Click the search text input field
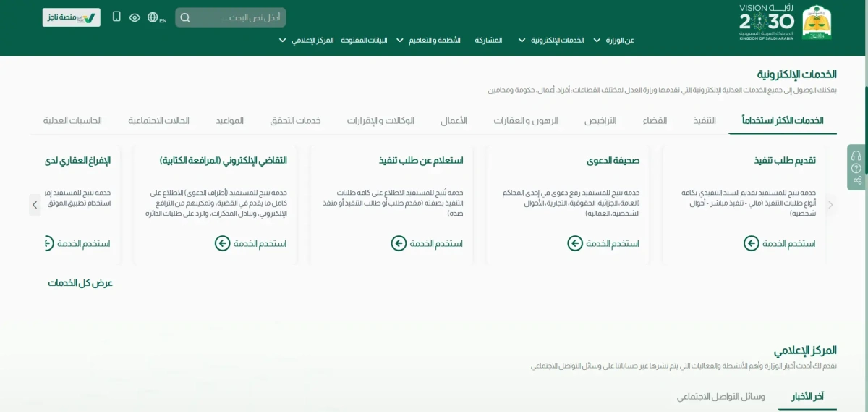 [x=239, y=17]
